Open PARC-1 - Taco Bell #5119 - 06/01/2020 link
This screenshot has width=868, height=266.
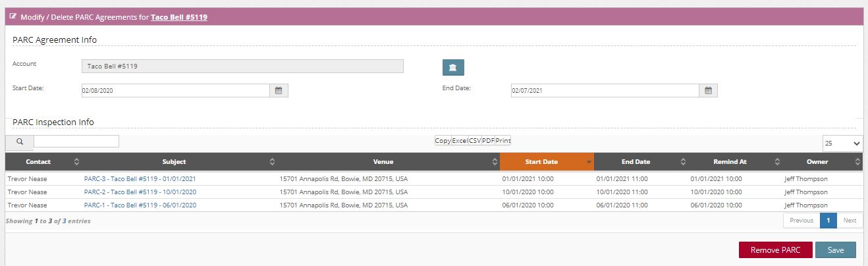point(140,205)
